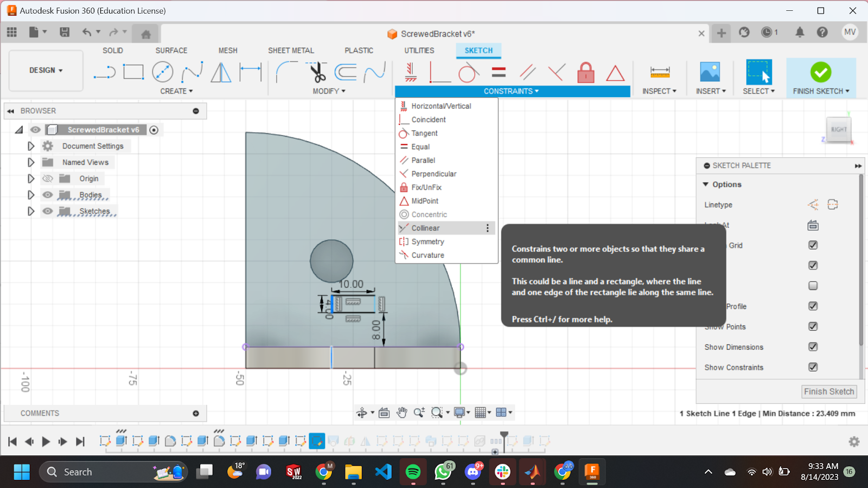Click the Home tab icon

[146, 34]
